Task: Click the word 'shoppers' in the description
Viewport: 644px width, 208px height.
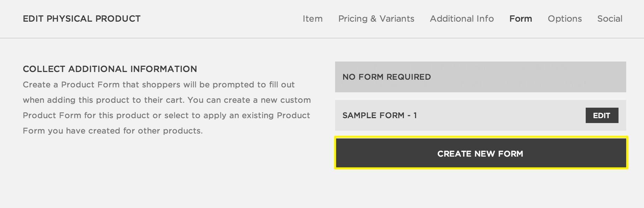Action: pyautogui.click(x=161, y=85)
